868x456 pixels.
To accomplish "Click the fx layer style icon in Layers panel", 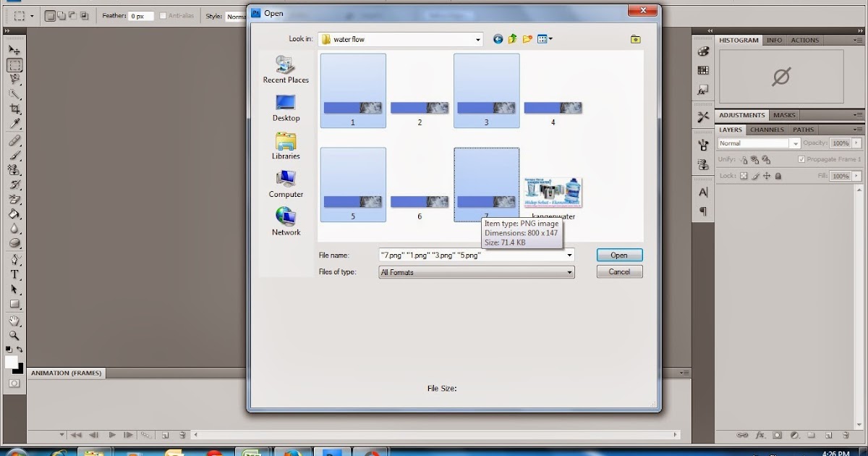I will pos(760,436).
